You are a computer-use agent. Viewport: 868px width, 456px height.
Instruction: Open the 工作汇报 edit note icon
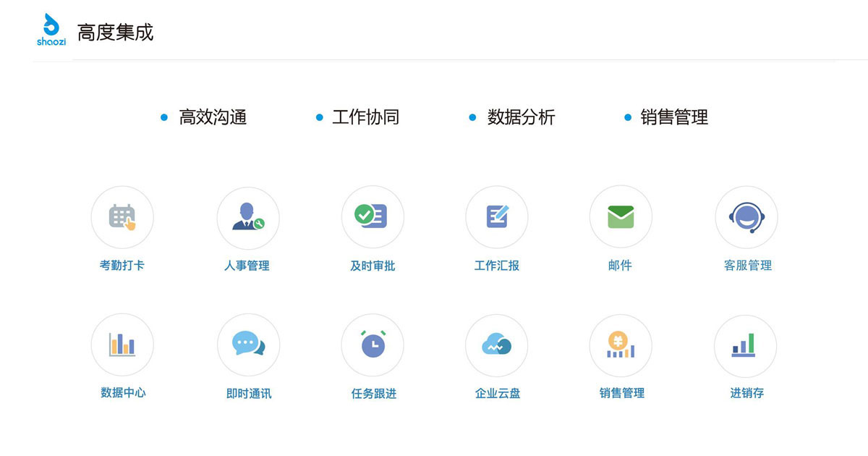tap(497, 217)
